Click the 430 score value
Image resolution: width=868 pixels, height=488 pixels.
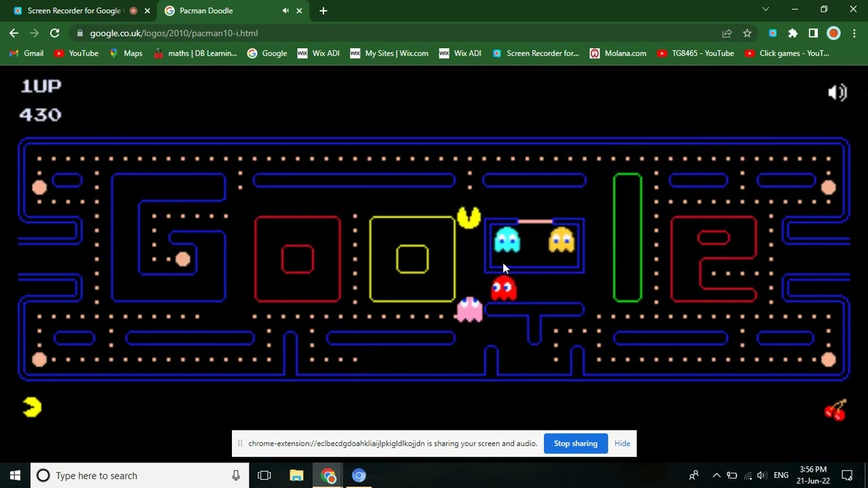pos(41,115)
